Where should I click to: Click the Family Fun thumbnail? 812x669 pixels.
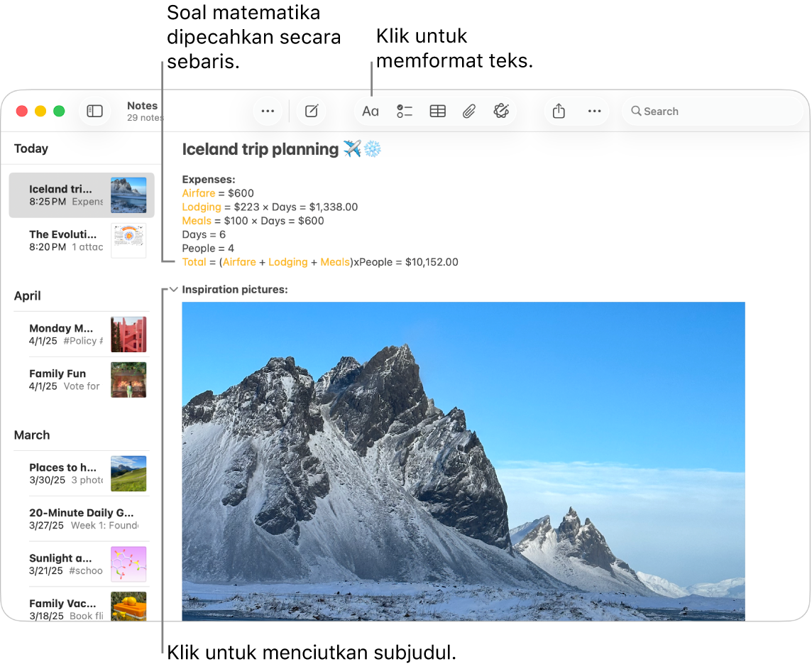point(128,380)
